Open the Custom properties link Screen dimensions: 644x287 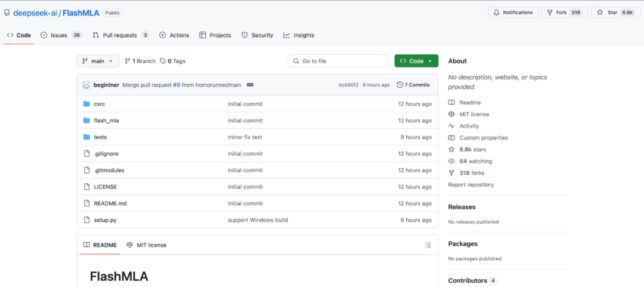pyautogui.click(x=478, y=138)
